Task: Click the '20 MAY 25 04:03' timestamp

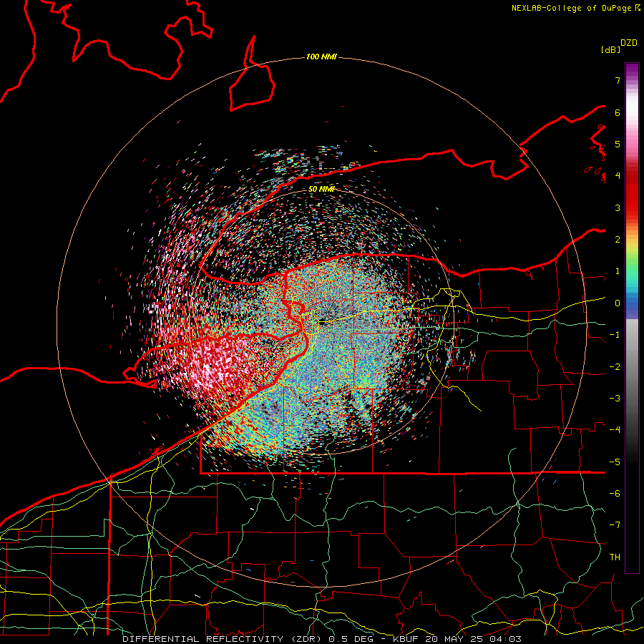Action: [x=474, y=639]
